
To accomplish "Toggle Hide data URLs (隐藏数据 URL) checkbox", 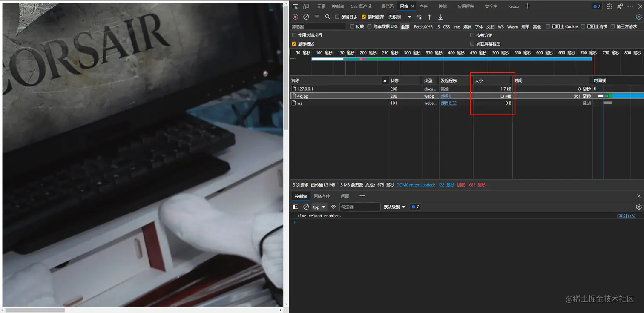I will click(x=370, y=26).
